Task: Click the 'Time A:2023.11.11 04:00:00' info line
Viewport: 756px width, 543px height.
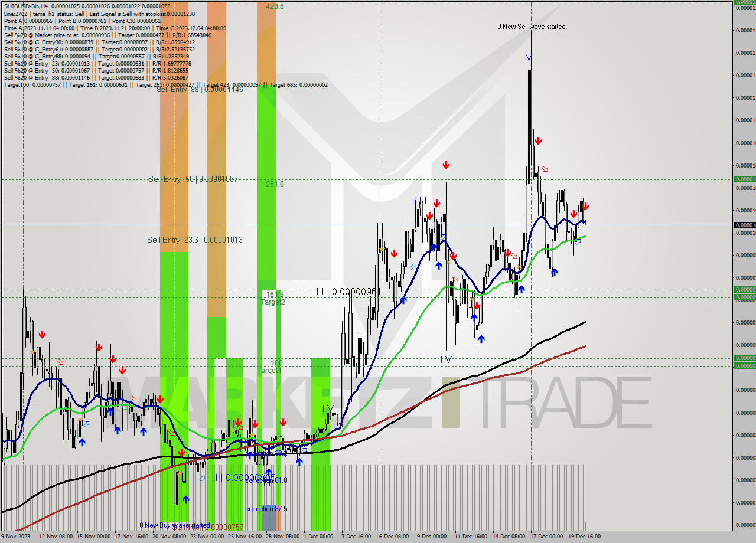Action: [x=115, y=28]
